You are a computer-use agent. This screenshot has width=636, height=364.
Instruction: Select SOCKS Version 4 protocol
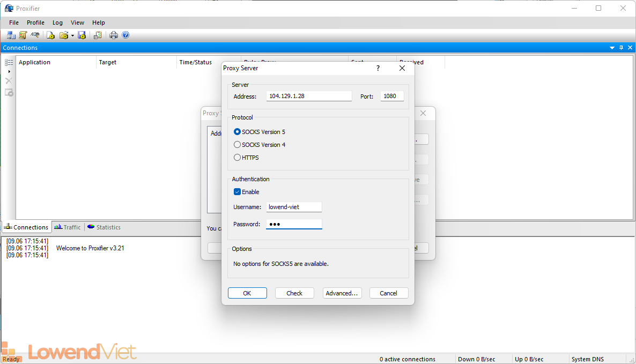(238, 145)
